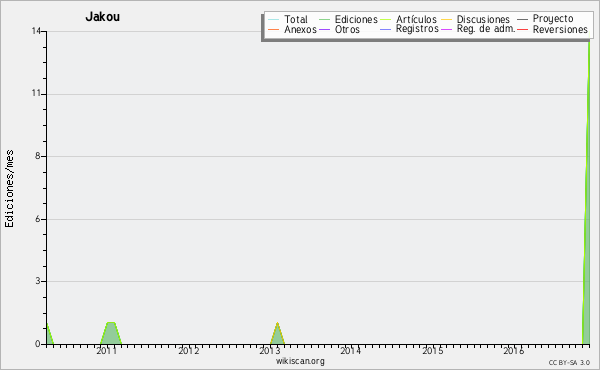Click the 3 y-axis value
The width and height of the screenshot is (600, 370).
[38, 281]
